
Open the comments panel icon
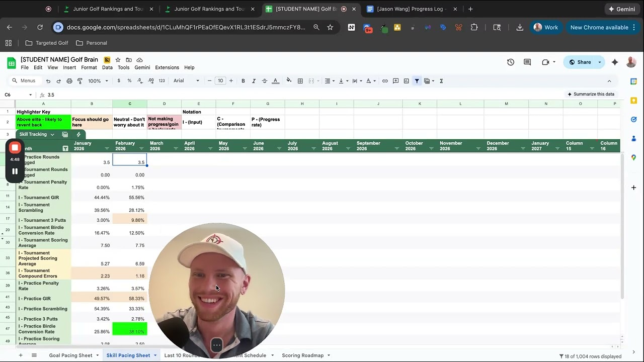coord(527,62)
